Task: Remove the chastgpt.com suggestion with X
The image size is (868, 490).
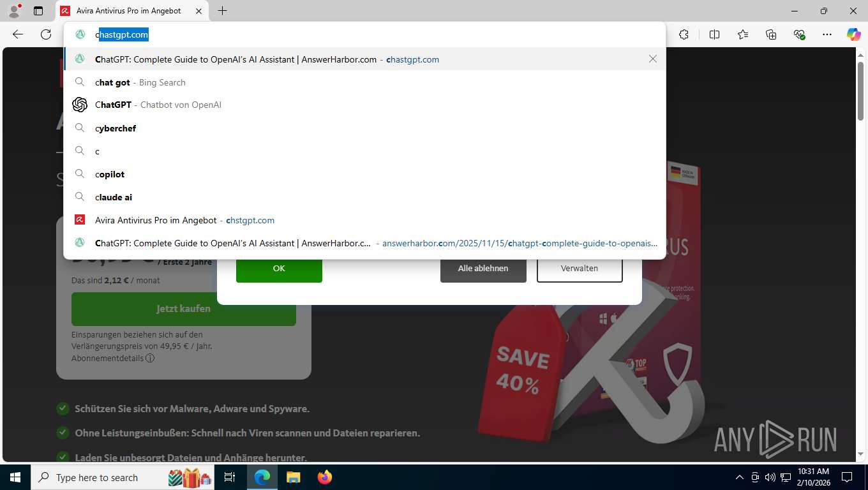Action: [652, 59]
